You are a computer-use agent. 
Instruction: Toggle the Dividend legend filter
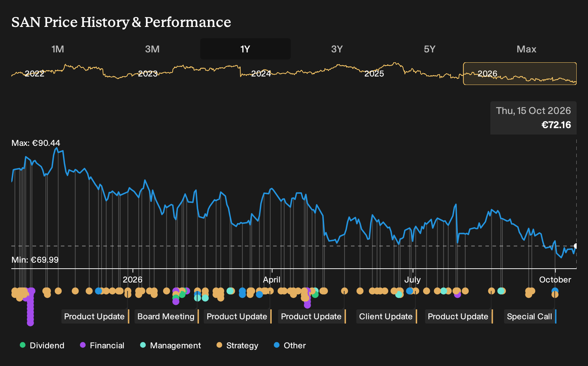pyautogui.click(x=42, y=345)
